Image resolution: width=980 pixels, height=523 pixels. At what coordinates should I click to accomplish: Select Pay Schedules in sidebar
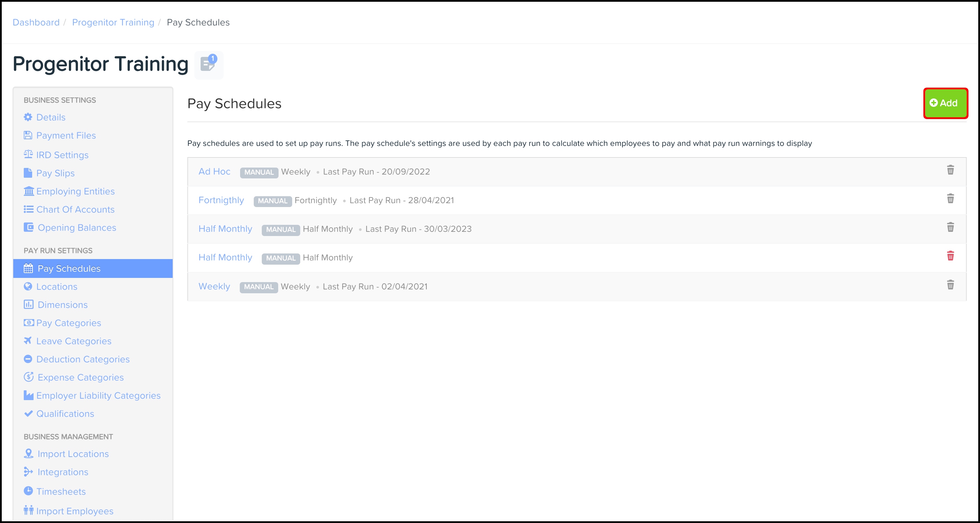point(69,268)
